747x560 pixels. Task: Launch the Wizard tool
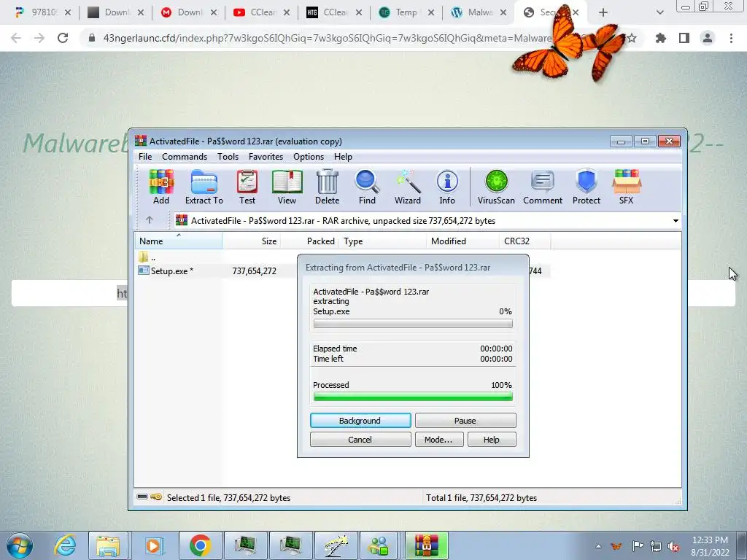click(x=407, y=187)
